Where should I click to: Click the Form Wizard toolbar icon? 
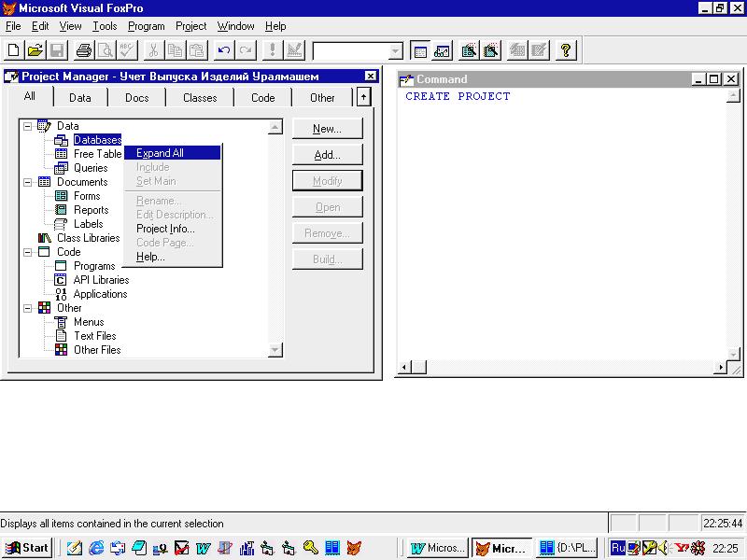(470, 50)
